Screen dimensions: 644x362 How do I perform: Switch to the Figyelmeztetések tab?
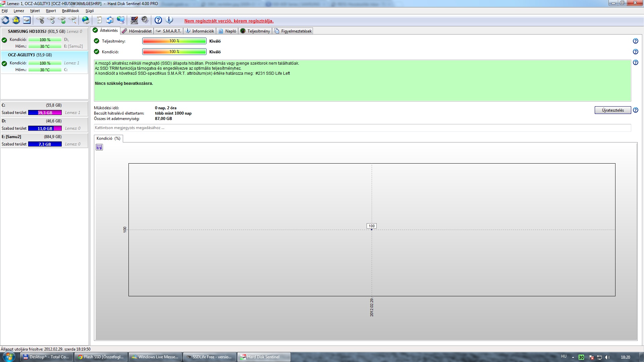(293, 31)
